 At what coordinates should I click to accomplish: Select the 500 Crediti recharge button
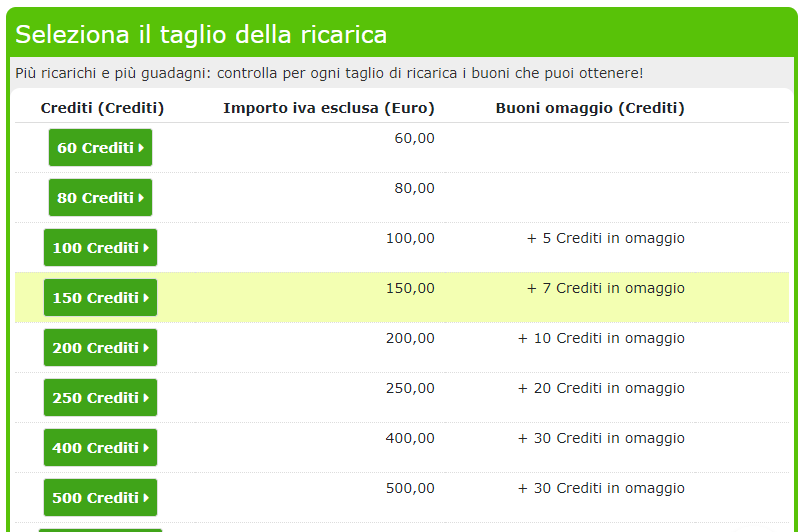pos(100,498)
